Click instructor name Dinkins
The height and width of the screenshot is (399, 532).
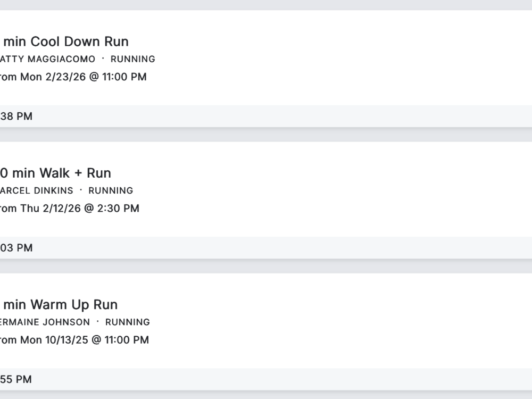(x=37, y=190)
